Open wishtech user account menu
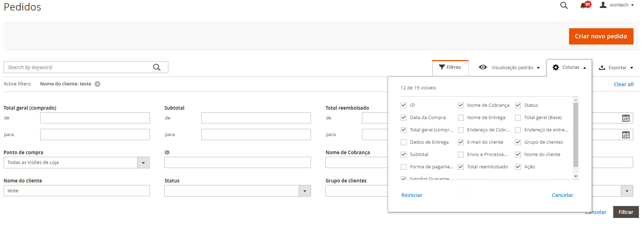This screenshot has width=644, height=227. 616,5
